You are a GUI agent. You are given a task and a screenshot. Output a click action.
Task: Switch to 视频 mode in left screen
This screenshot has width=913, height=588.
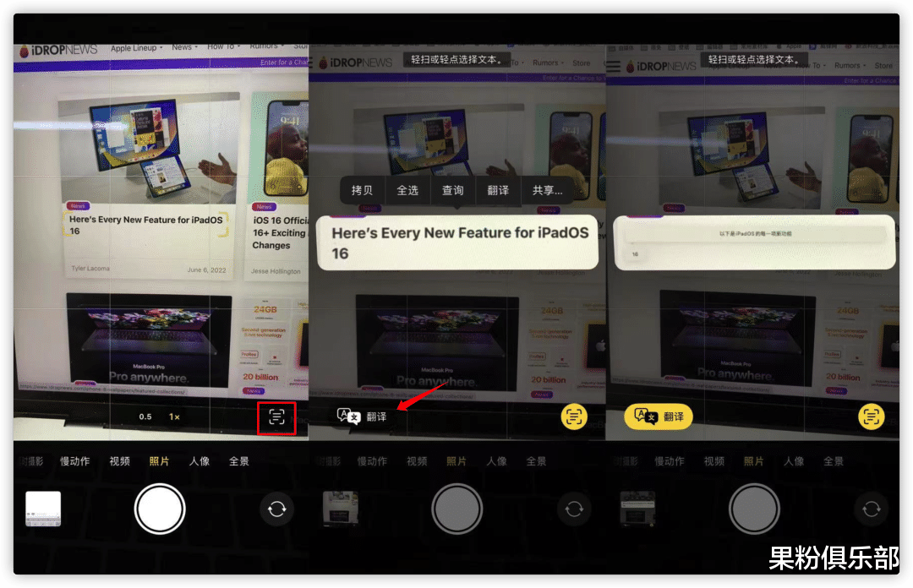(119, 461)
